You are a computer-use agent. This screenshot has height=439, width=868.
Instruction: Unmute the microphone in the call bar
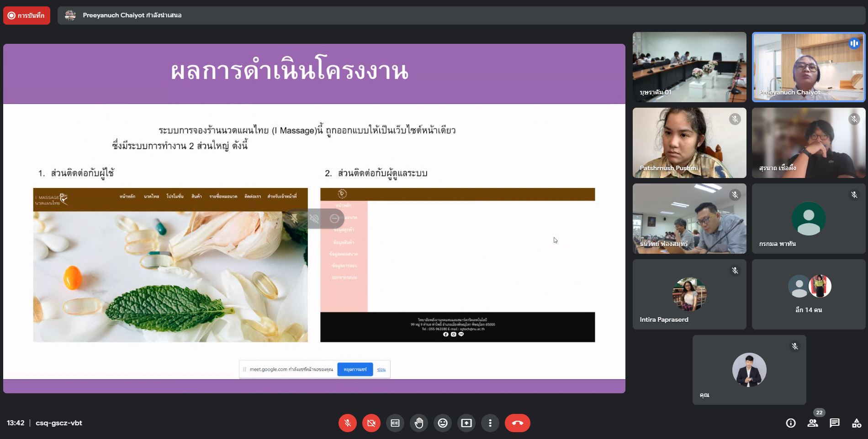click(x=347, y=423)
